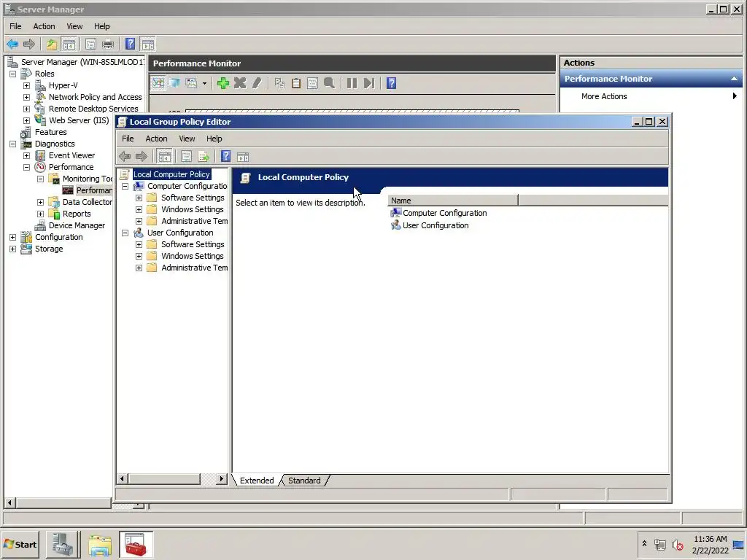747x560 pixels.
Task: Open Windows Start button
Action: pos(20,544)
